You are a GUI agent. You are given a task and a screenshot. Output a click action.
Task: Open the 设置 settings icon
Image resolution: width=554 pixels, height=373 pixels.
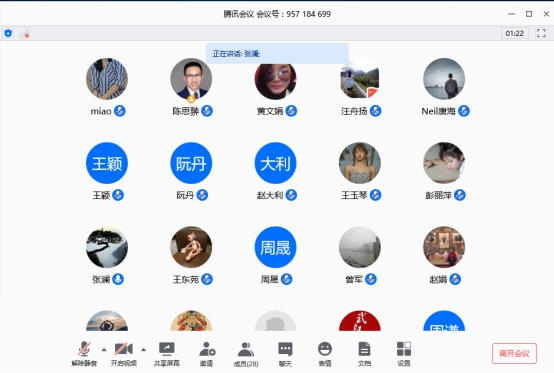[x=404, y=349]
